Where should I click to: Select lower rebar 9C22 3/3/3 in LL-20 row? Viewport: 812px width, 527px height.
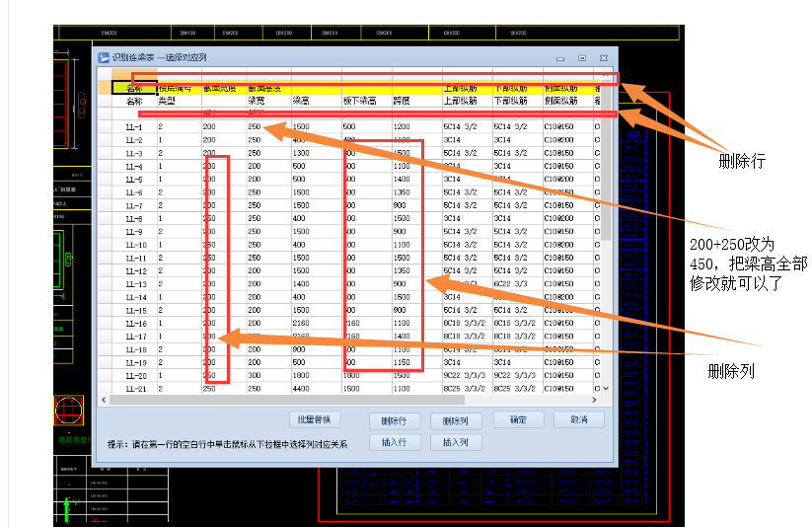tap(518, 375)
